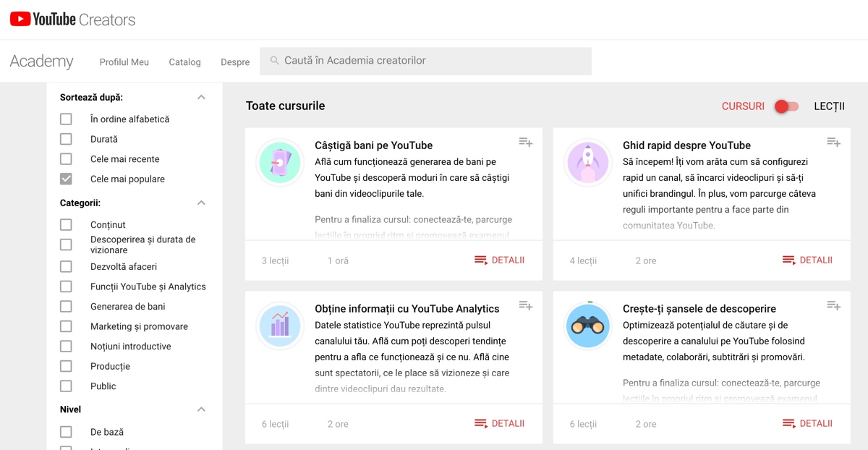Screen dimensions: 868x450
Task: Collapse the Categorii section
Action: pos(202,202)
